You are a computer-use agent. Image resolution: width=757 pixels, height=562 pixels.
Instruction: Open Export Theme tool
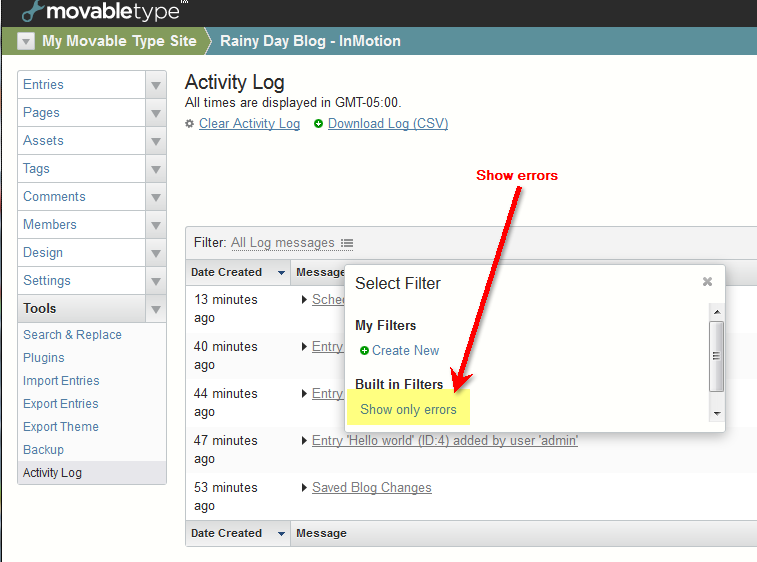[x=61, y=427]
